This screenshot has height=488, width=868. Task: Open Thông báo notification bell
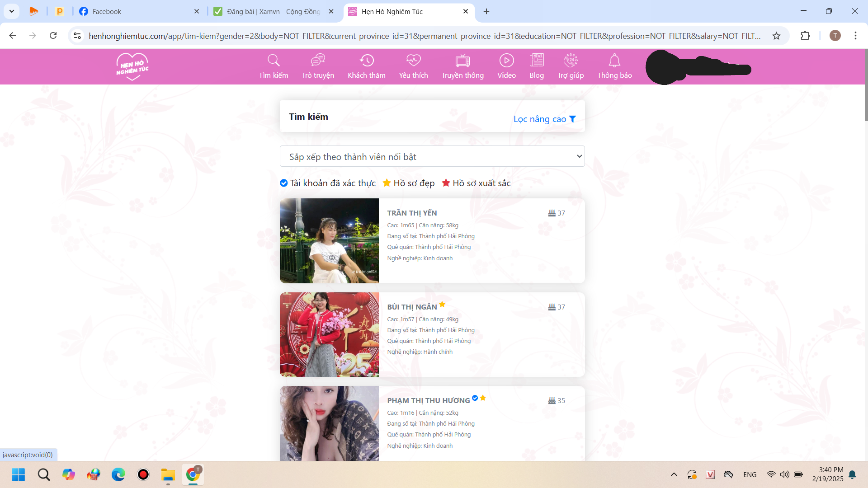pos(614,61)
